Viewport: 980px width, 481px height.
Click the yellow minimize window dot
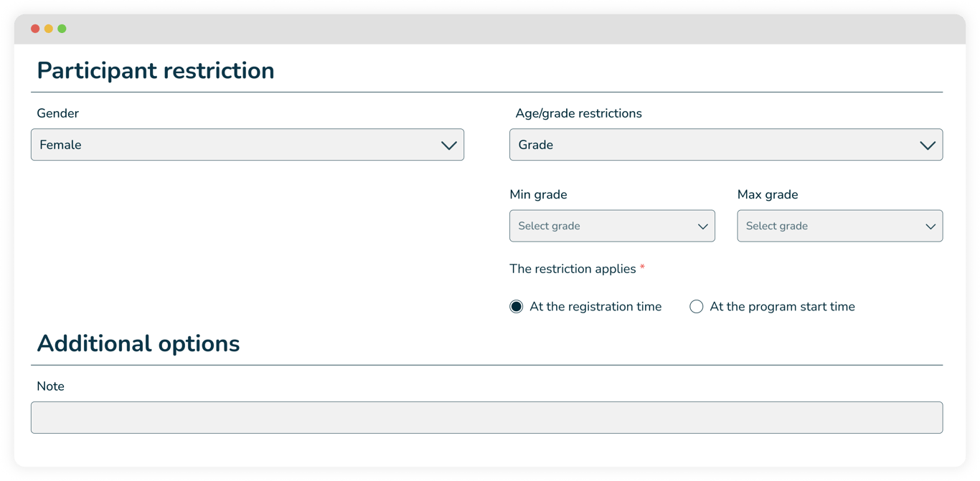pyautogui.click(x=49, y=29)
